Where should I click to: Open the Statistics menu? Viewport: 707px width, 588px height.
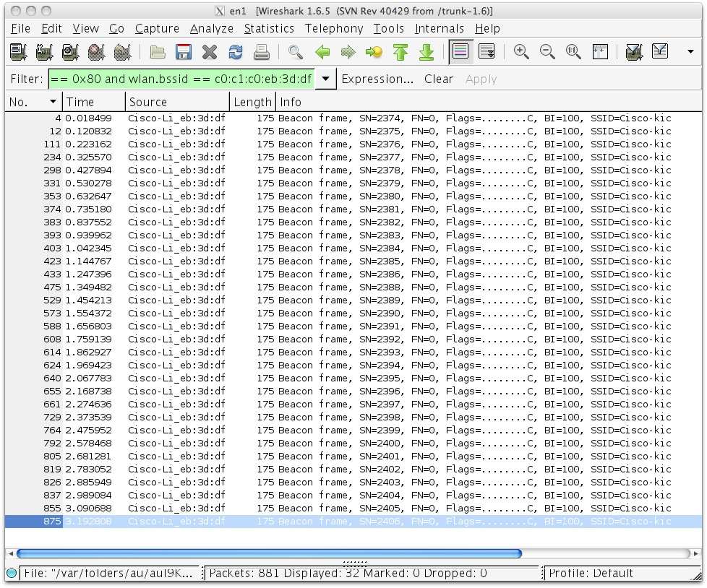click(269, 28)
